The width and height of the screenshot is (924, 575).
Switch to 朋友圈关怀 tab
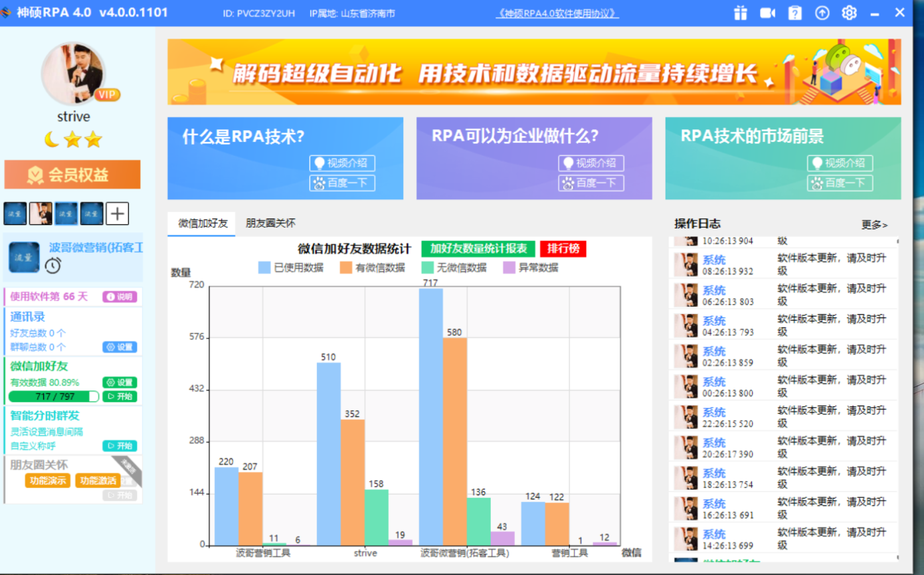click(270, 223)
